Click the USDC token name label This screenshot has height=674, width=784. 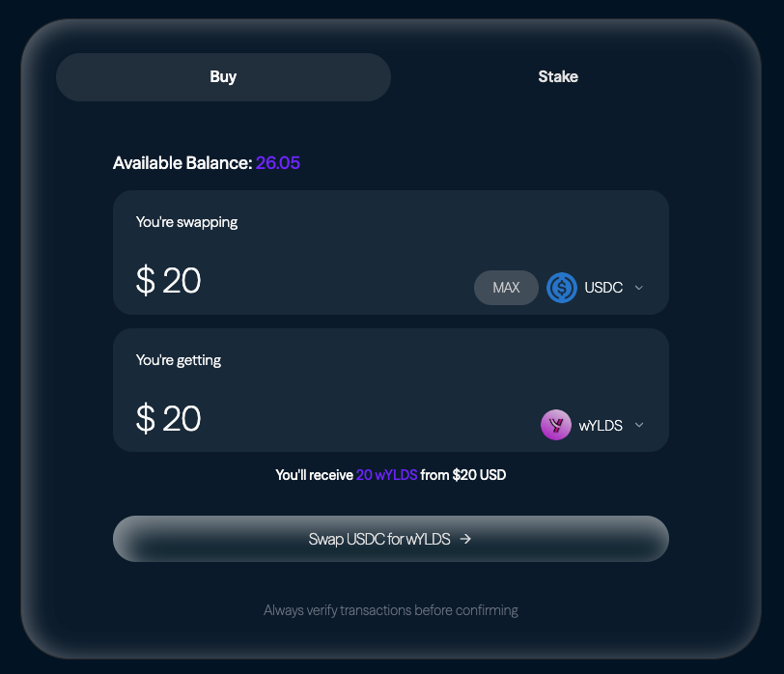coord(603,288)
